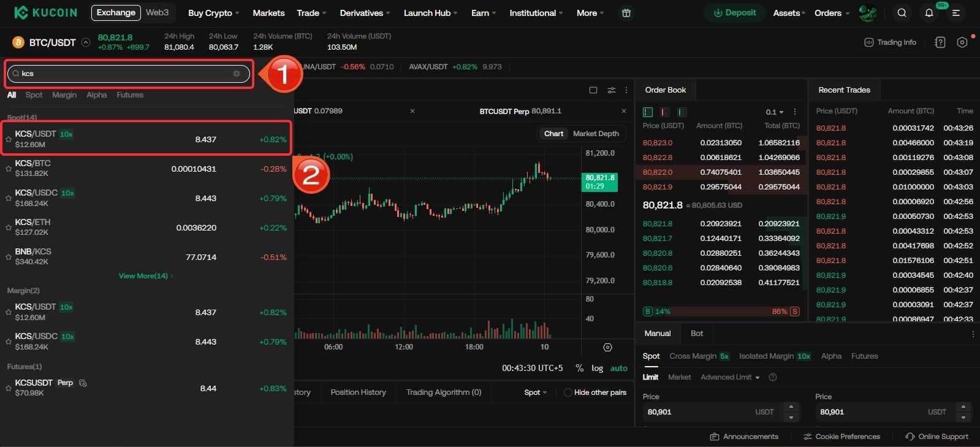Viewport: 980px width, 447px height.
Task: Open Online Support in footer
Action: (937, 437)
